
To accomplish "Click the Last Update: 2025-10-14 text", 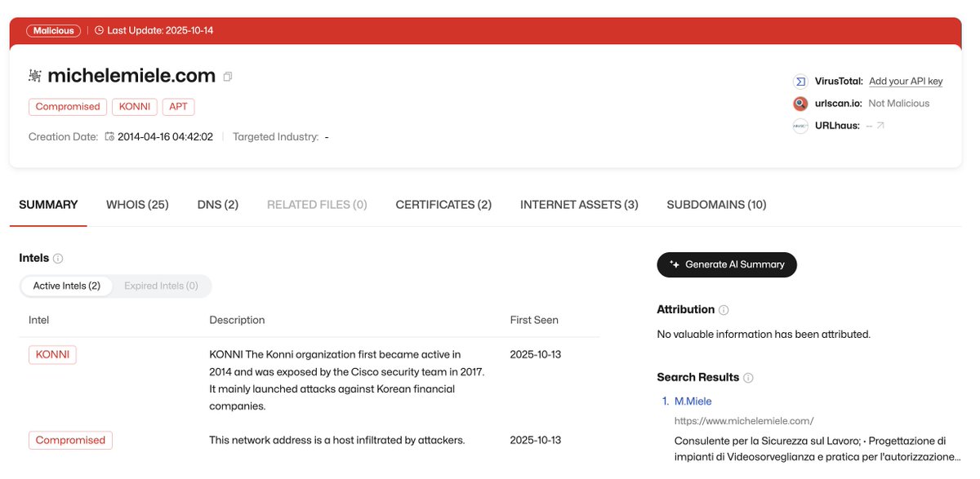I will (x=160, y=30).
